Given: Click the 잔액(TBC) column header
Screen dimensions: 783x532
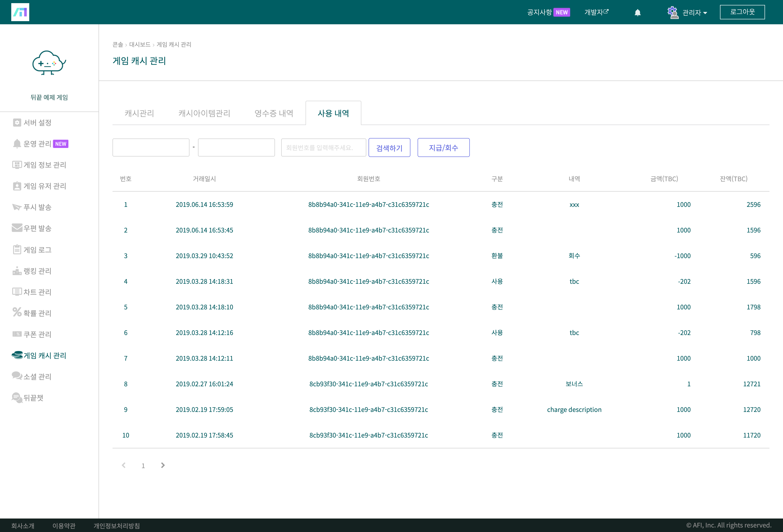Looking at the screenshot, I should point(733,179).
